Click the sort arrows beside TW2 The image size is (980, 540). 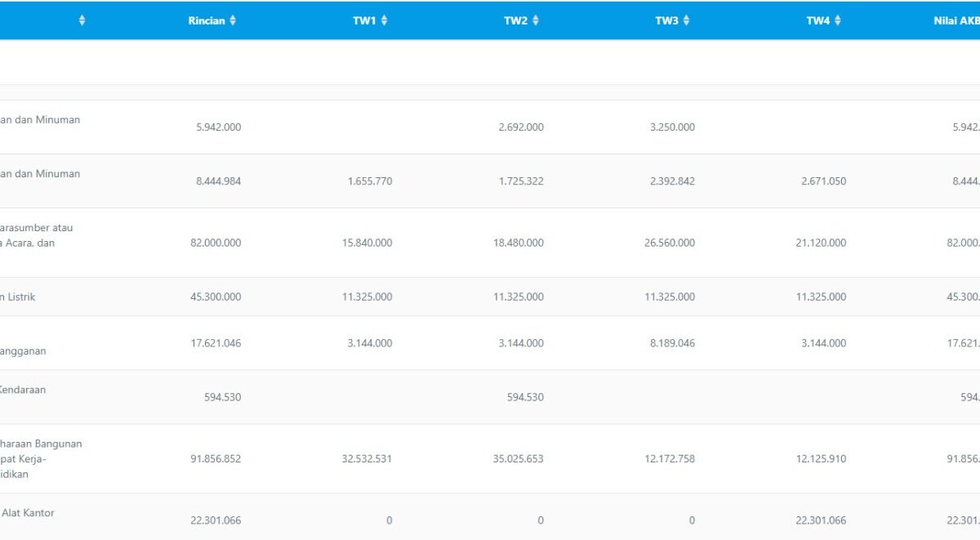(x=535, y=20)
